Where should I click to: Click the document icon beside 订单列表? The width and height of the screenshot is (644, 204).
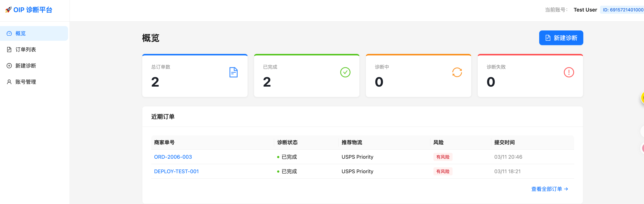(x=9, y=50)
